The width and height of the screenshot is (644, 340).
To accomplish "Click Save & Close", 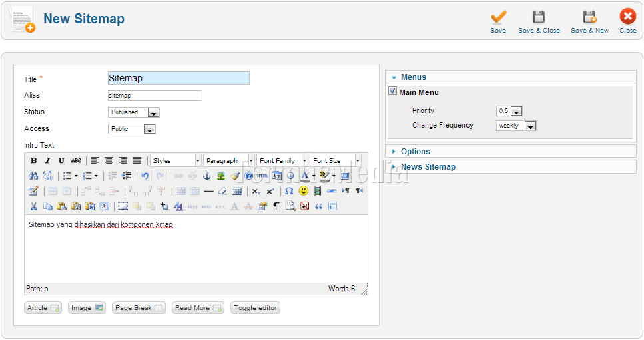I will tap(539, 21).
